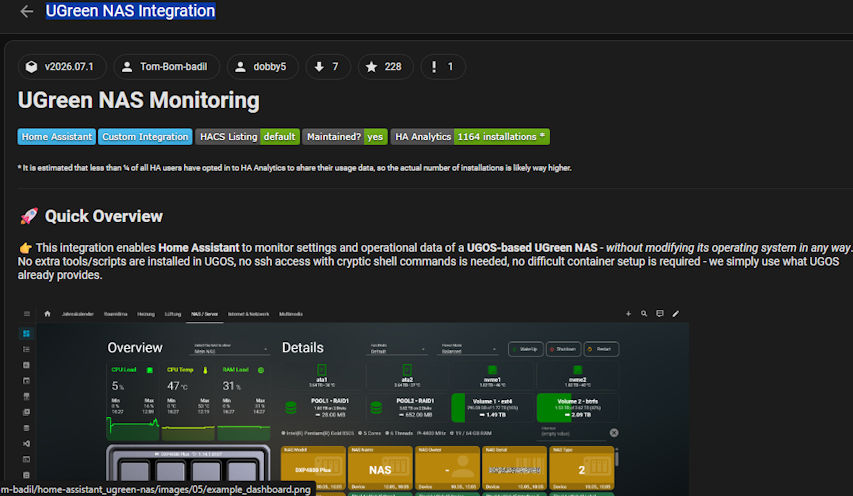This screenshot has height=496, width=853.
Task: Open contributor chip dobby5
Action: [262, 67]
